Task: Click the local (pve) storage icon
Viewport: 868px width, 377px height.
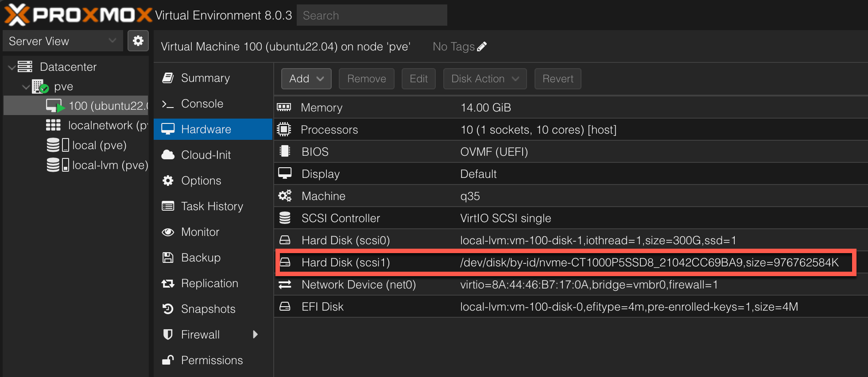Action: [58, 145]
